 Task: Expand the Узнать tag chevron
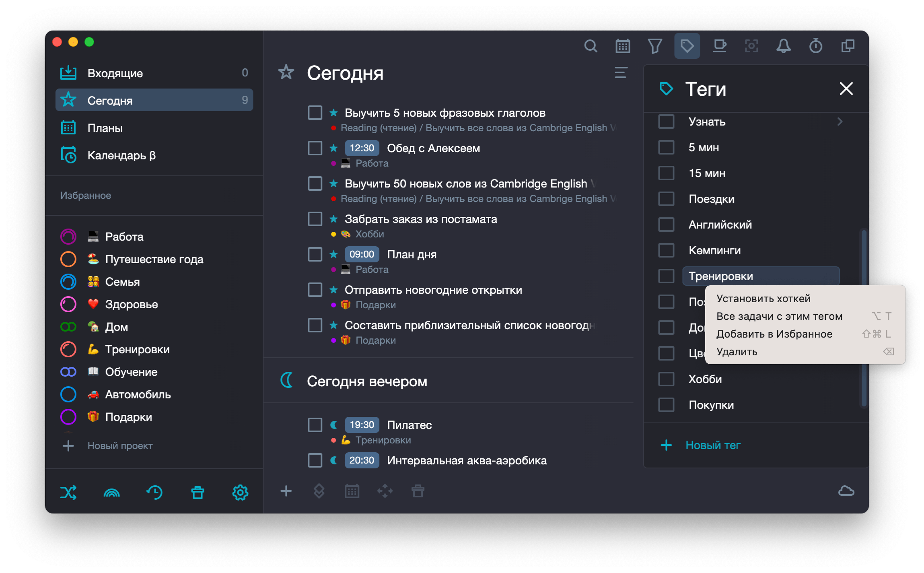point(840,122)
